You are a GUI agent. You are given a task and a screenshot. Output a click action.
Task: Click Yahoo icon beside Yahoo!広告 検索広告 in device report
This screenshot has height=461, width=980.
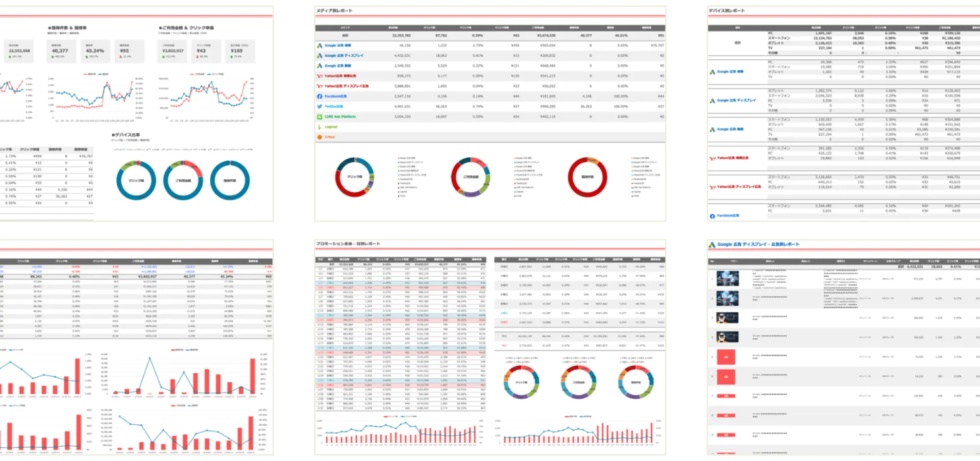[x=712, y=158]
